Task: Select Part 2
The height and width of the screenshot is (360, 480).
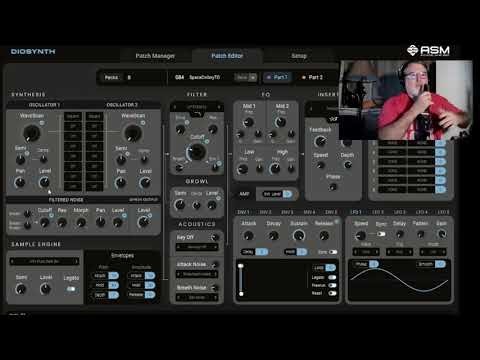Action: point(312,77)
